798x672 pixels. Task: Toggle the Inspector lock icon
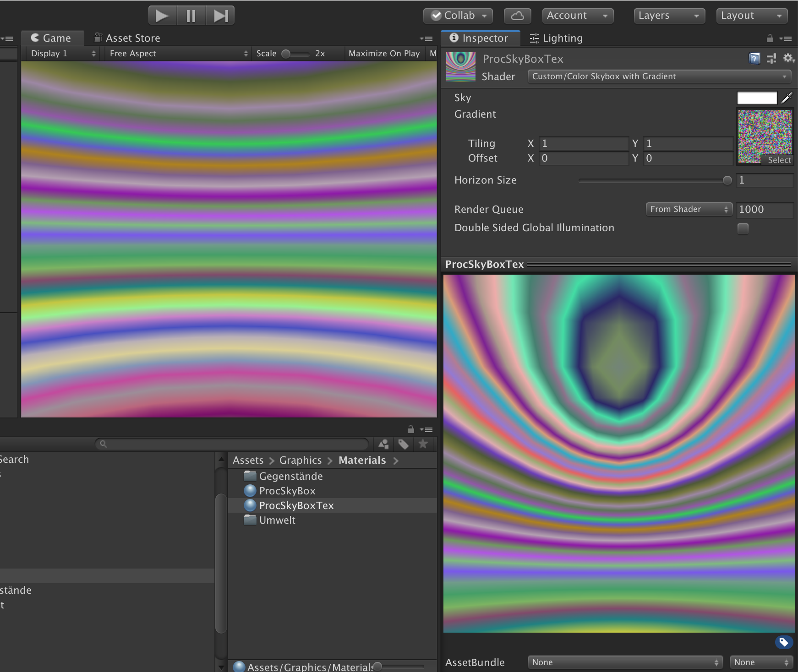click(770, 38)
